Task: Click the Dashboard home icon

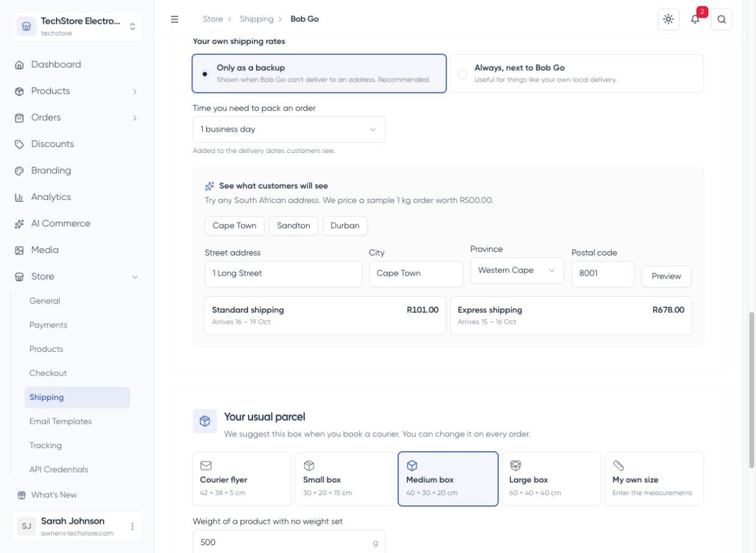Action: (20, 65)
